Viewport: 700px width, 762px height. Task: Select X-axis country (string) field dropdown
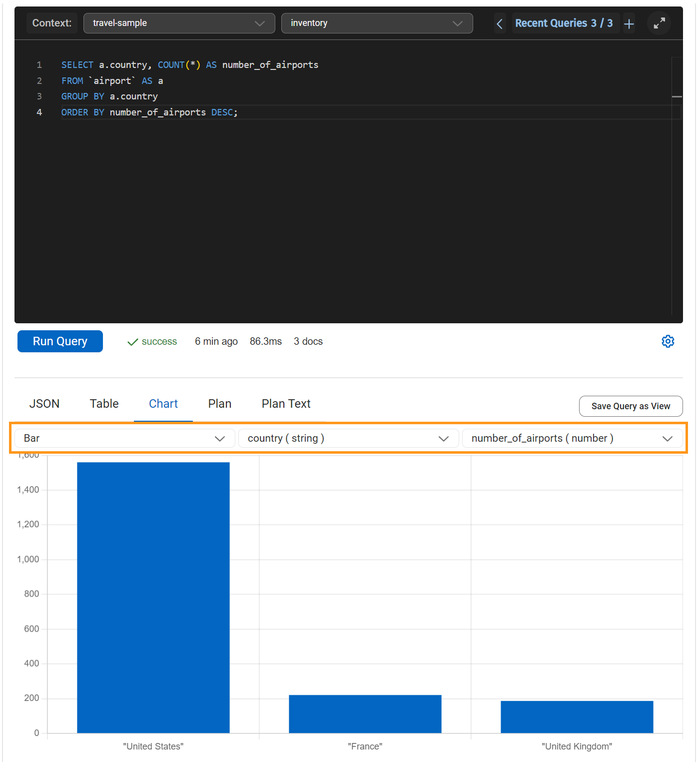tap(348, 438)
